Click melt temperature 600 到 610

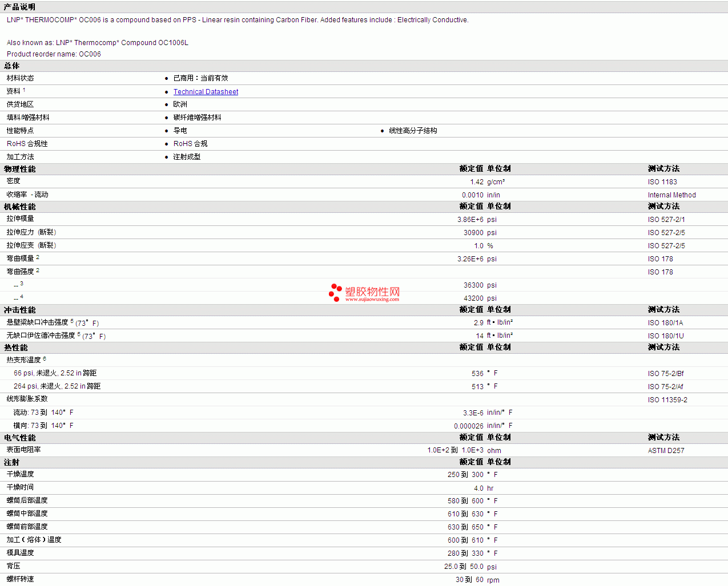click(465, 540)
